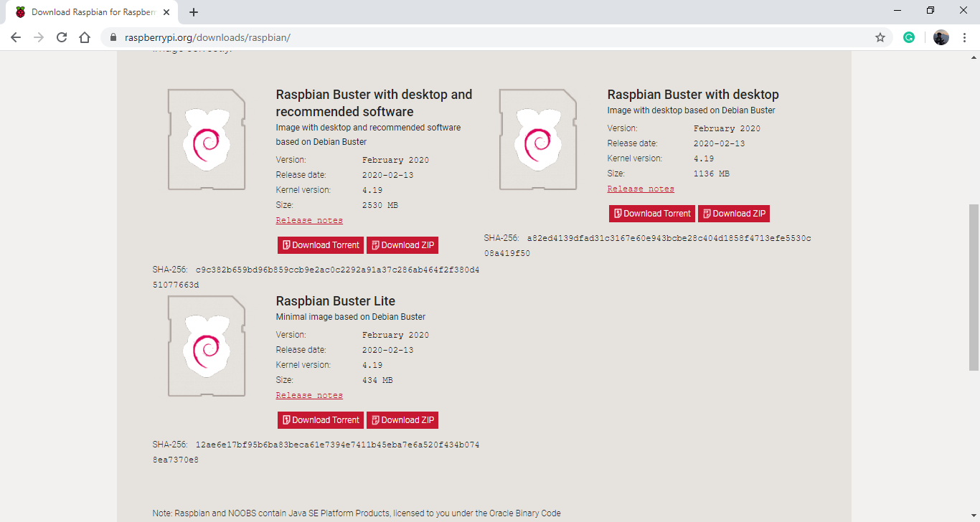View site info via the padlock icon

pyautogui.click(x=113, y=37)
